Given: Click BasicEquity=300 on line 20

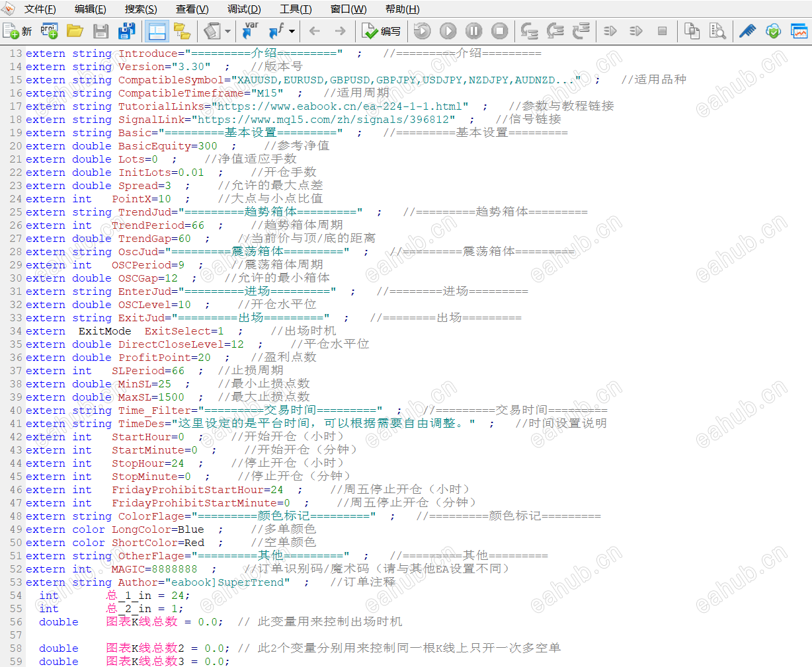Looking at the screenshot, I should tap(168, 146).
